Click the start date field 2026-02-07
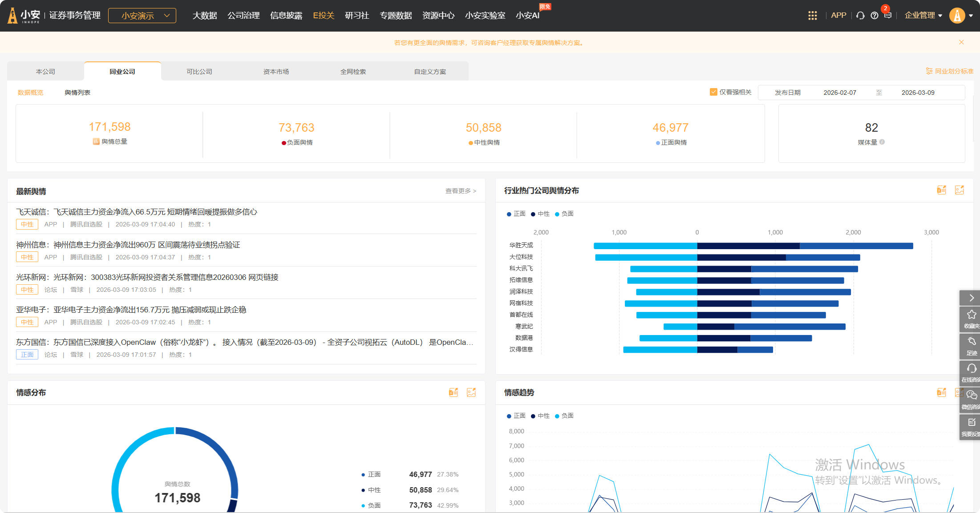 pos(839,93)
